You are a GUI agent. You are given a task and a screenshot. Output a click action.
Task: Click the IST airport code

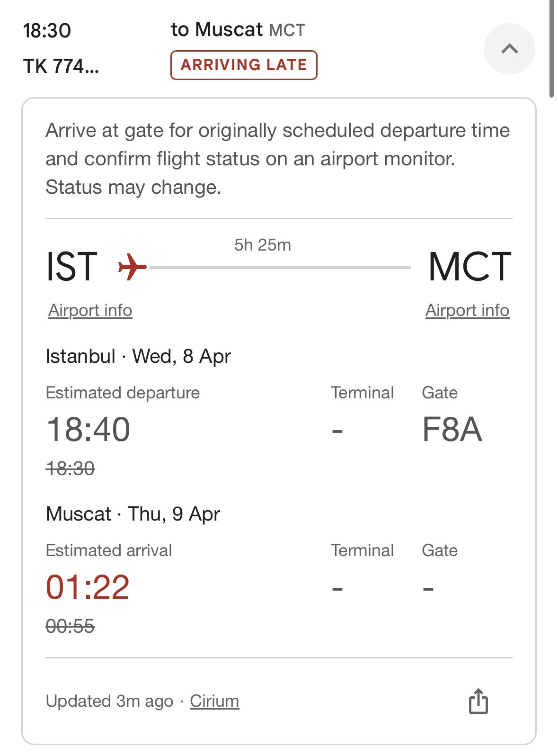(x=71, y=267)
